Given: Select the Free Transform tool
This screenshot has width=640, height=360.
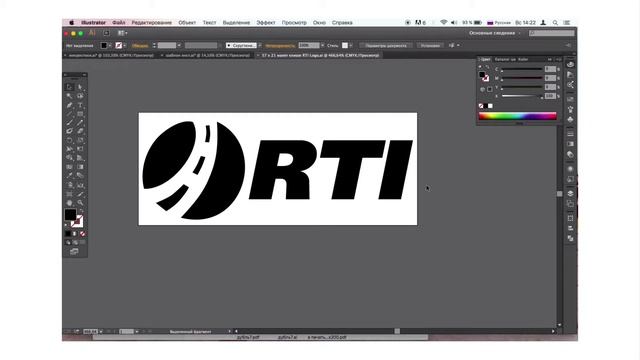Looking at the screenshot, I should [80, 149].
